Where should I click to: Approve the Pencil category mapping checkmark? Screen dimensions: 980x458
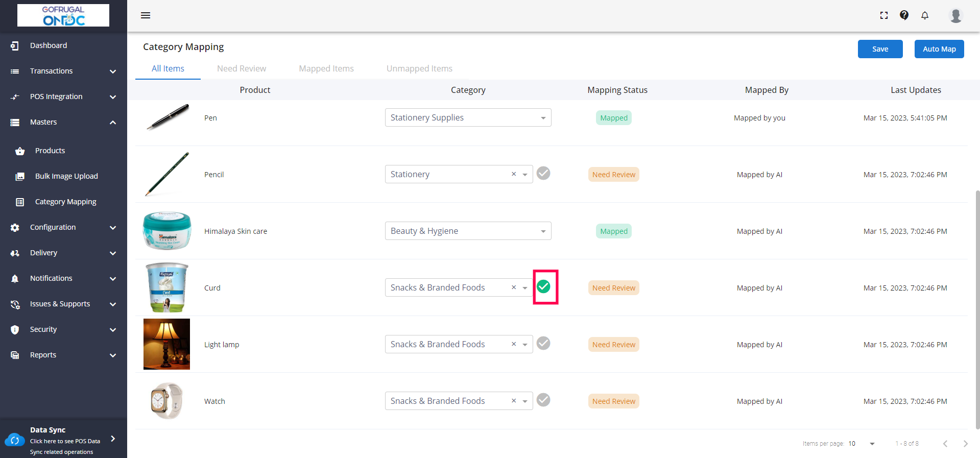pos(543,174)
